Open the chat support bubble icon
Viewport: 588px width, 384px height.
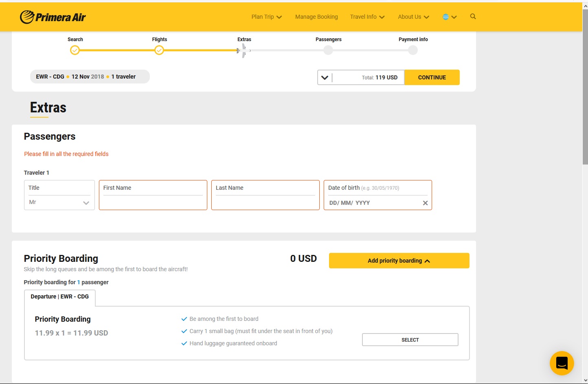pyautogui.click(x=562, y=363)
